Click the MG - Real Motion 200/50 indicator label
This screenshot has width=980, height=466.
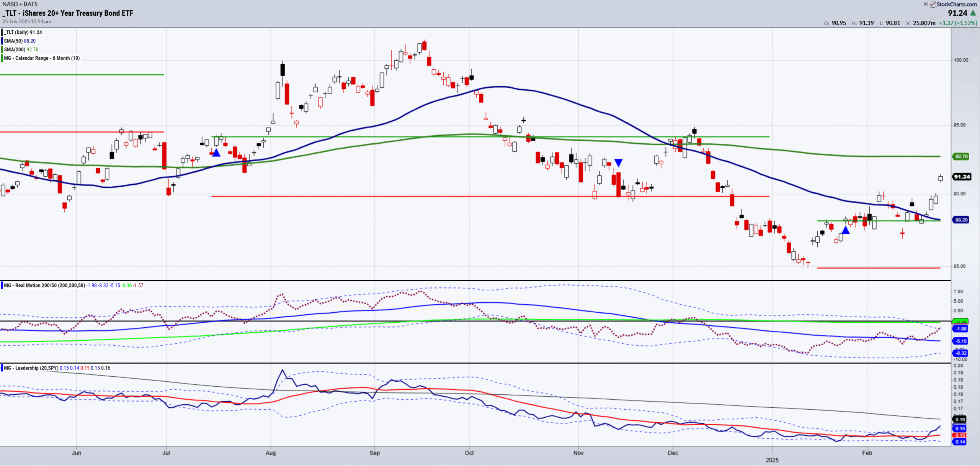[44, 286]
